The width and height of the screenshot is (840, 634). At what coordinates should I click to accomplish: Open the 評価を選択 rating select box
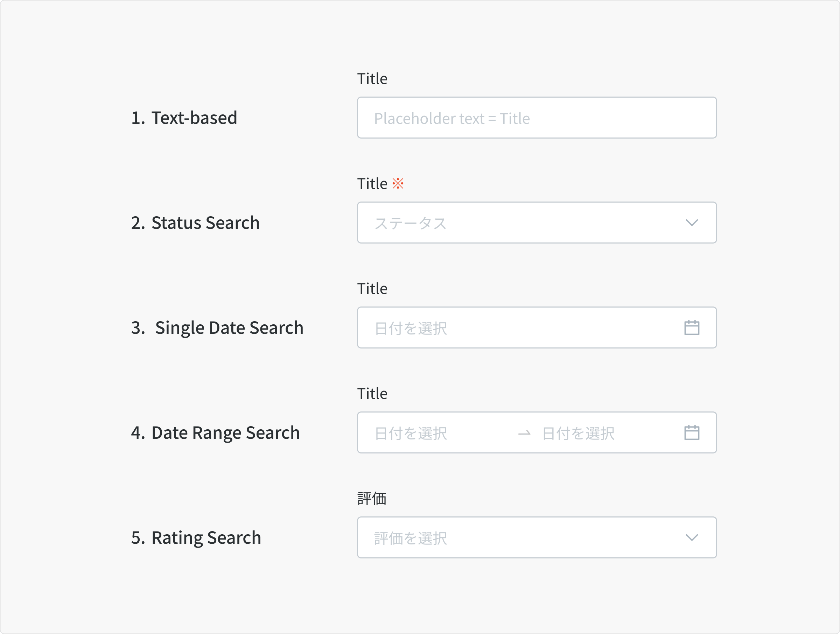537,537
